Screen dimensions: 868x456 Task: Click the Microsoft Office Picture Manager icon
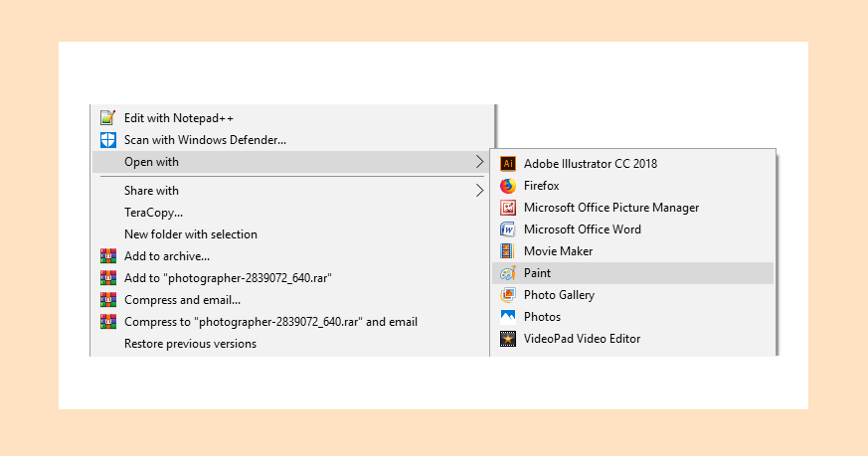pyautogui.click(x=508, y=208)
